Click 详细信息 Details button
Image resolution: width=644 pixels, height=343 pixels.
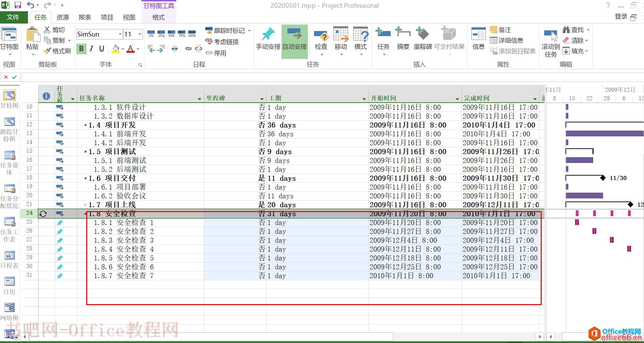click(x=507, y=40)
